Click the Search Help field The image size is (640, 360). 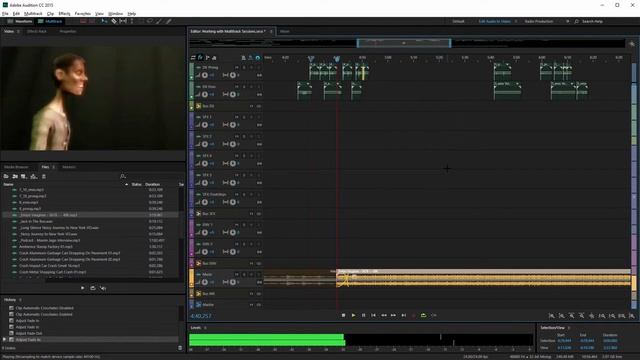click(592, 21)
